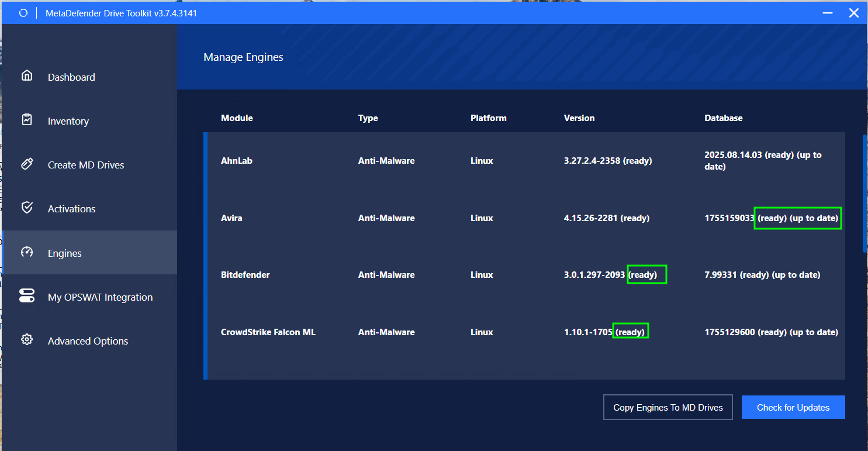Screen dimensions: 868x451
Task: Open the Dashboard page
Action: tap(89, 77)
